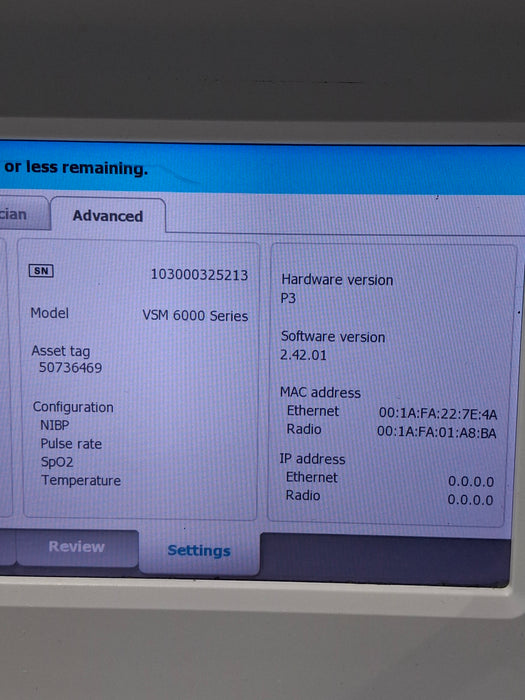This screenshot has height=700, width=525.
Task: Open the Advanced tab
Action: point(108,216)
